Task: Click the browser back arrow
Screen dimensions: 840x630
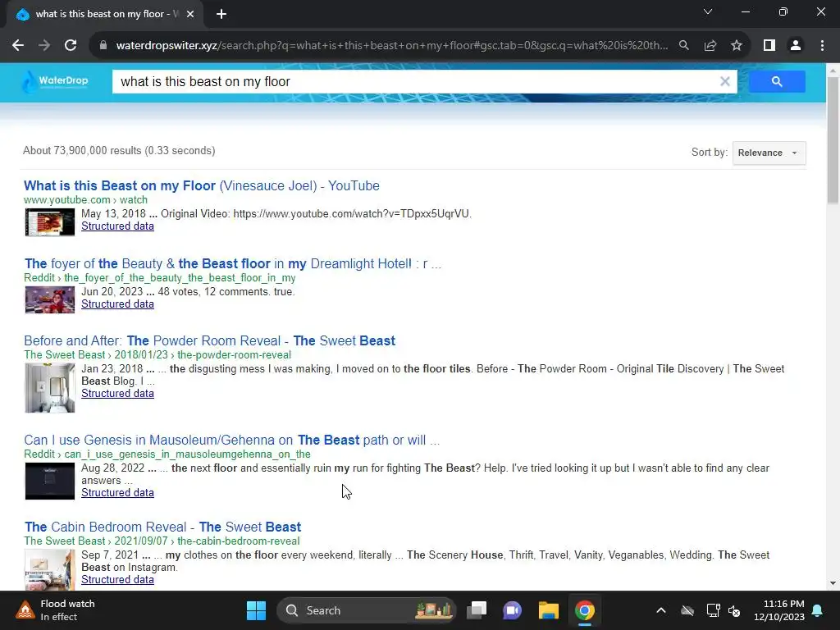Action: coord(18,46)
